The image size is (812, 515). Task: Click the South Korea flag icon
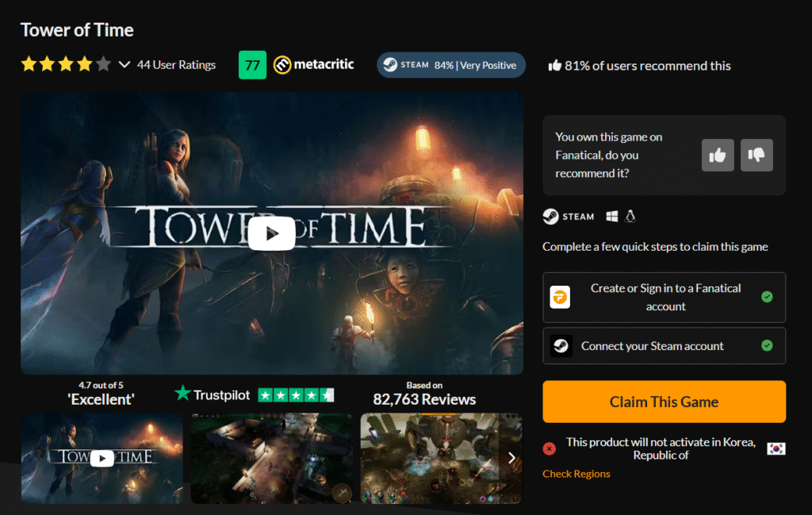[776, 448]
